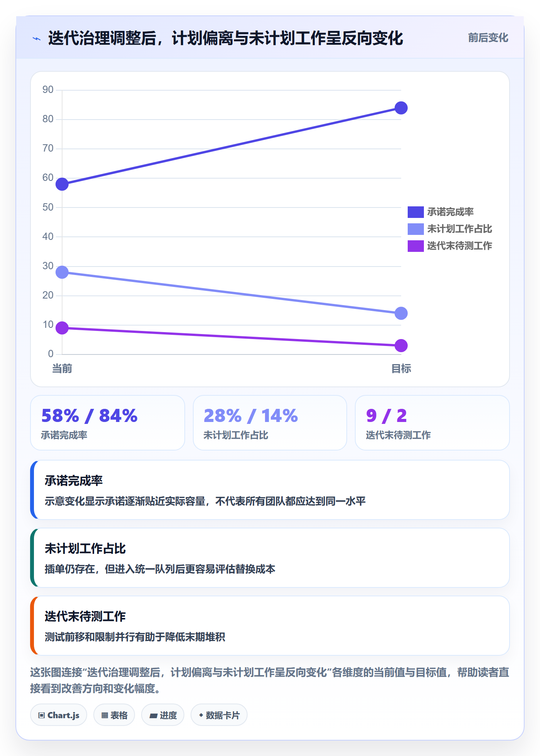Click the bar icon in the 进度 chip

coord(154,716)
